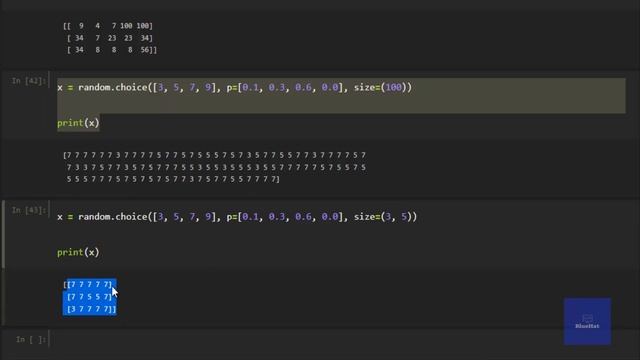Click print(x) in cell 42

click(78, 123)
